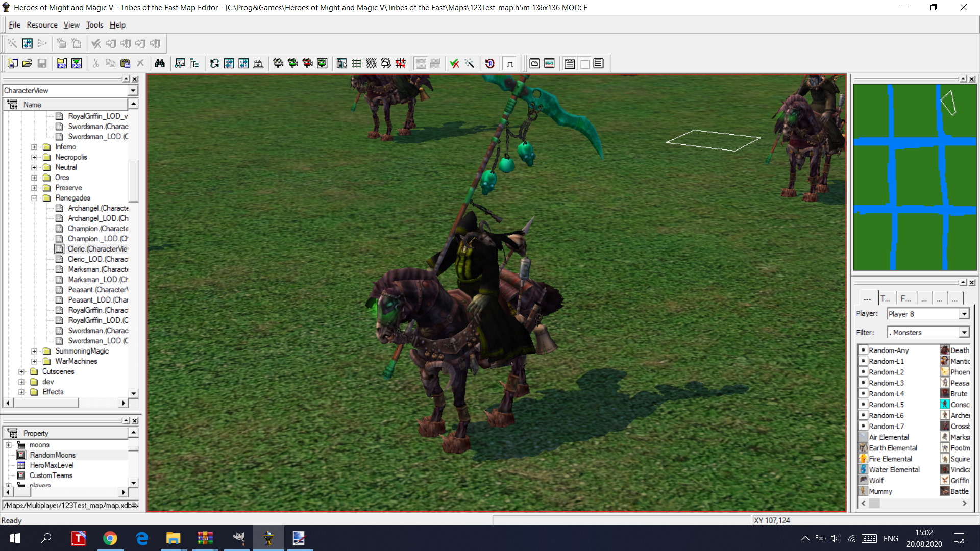
Task: Click the swap arrows icon in top toolbar
Action: [28, 44]
